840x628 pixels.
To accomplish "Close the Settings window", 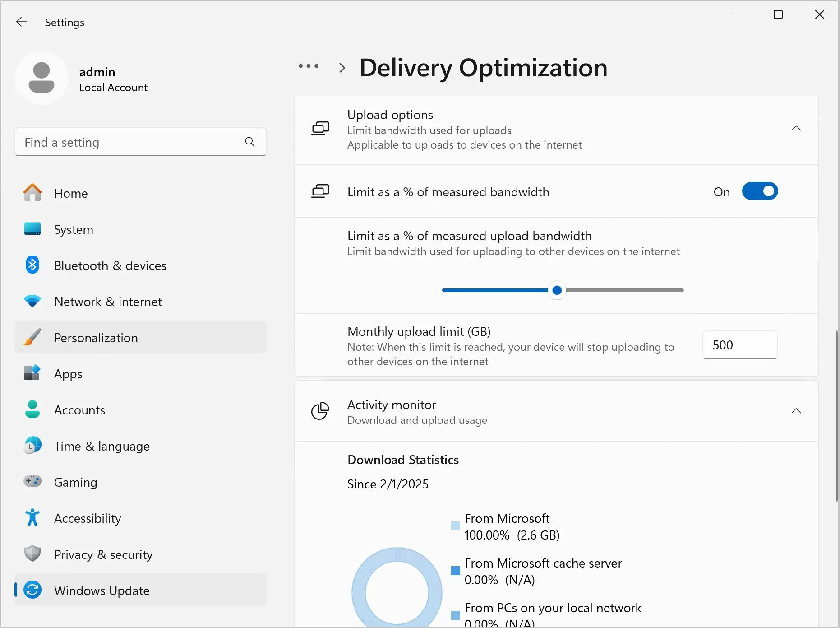I will click(820, 14).
